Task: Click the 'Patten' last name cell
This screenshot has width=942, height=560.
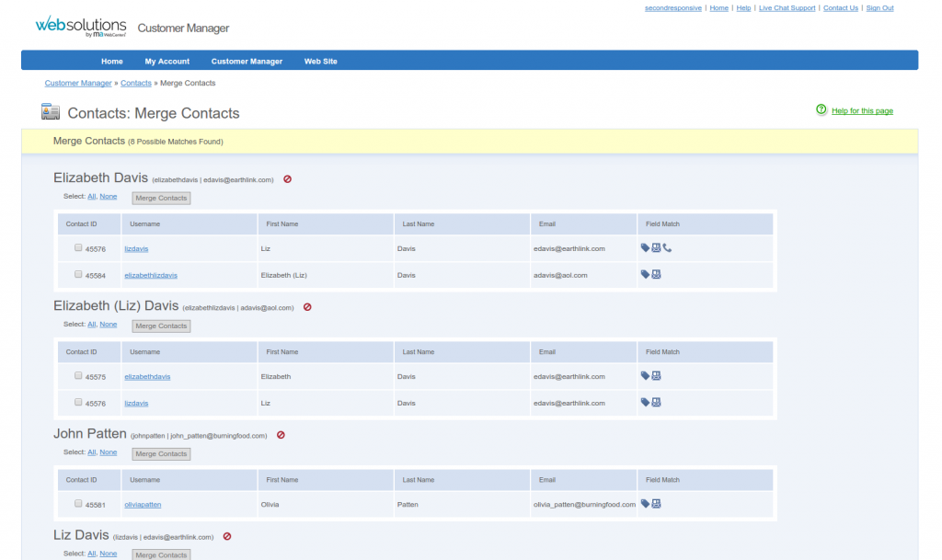Action: pyautogui.click(x=462, y=504)
